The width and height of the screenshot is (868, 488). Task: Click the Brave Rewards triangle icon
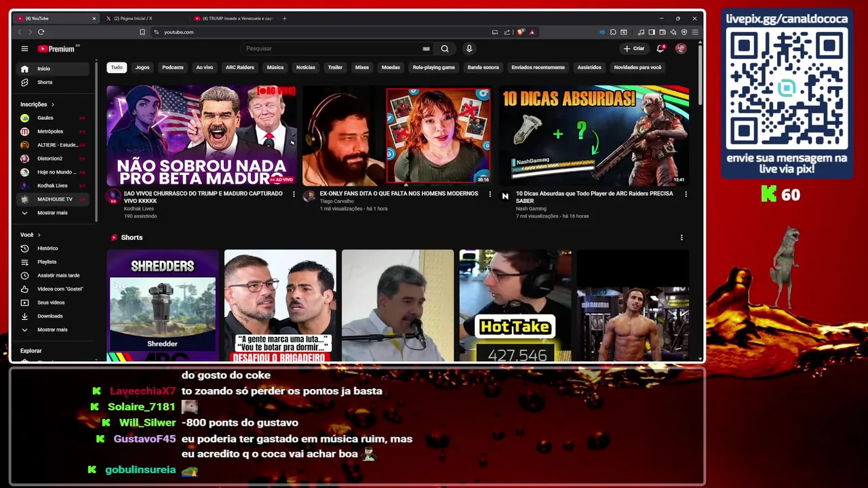point(532,32)
